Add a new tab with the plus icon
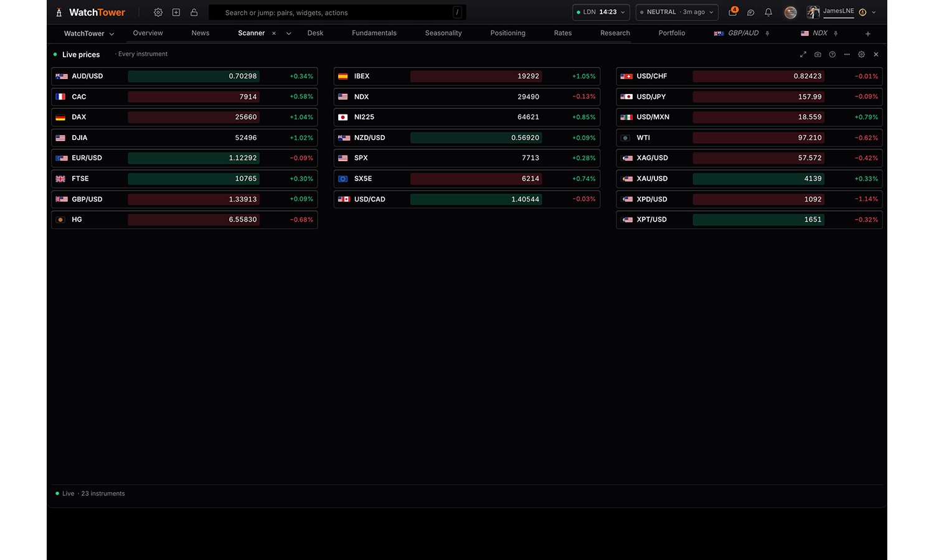 click(868, 34)
